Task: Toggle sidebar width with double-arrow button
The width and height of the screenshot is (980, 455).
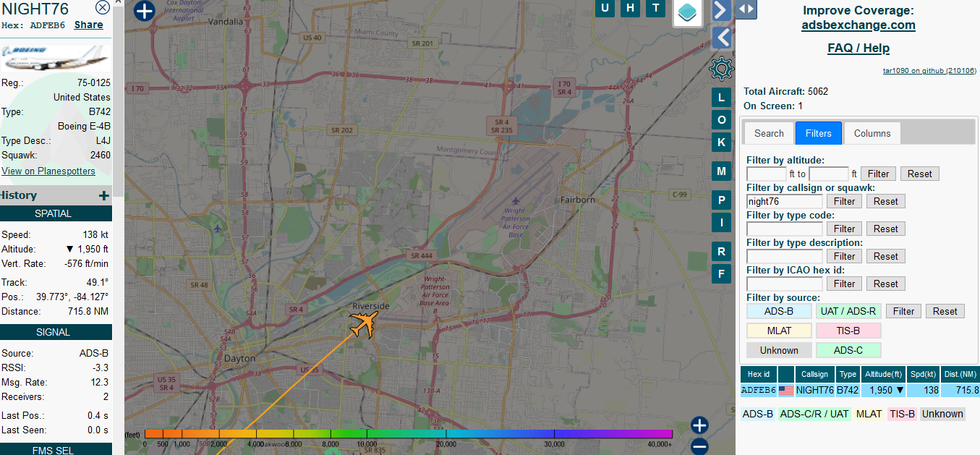Action: 746,9
